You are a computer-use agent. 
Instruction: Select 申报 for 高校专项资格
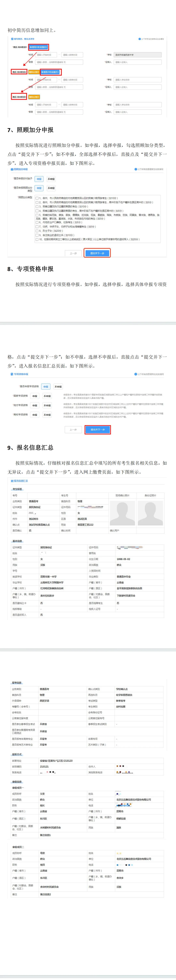[x=35, y=415]
